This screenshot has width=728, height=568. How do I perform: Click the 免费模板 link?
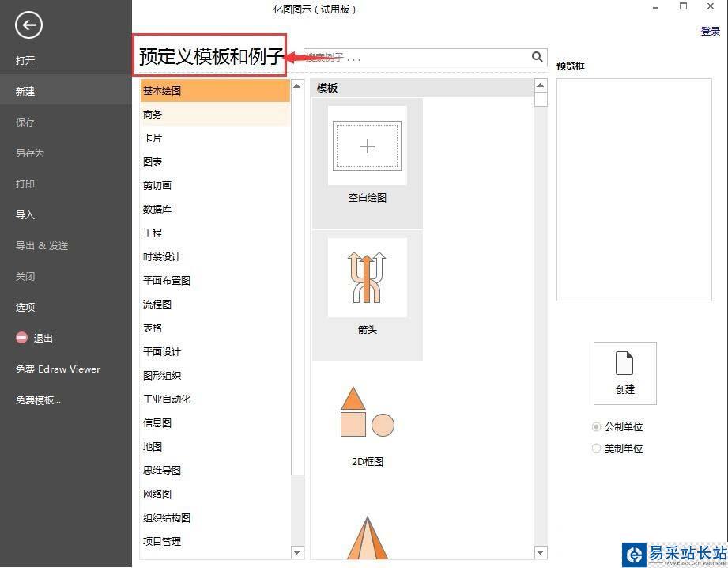(x=38, y=399)
